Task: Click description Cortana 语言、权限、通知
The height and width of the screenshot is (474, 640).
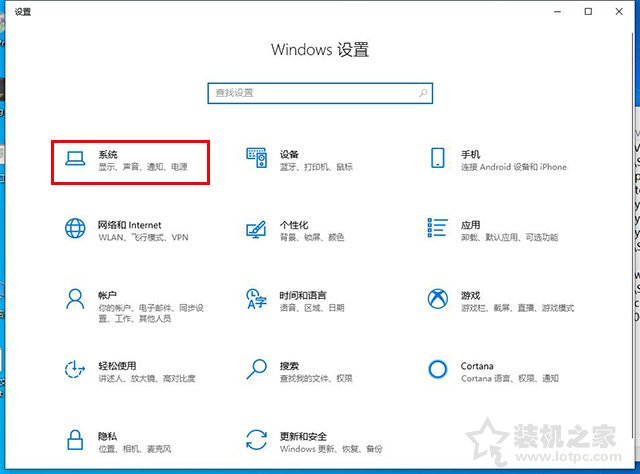Action: coord(510,378)
